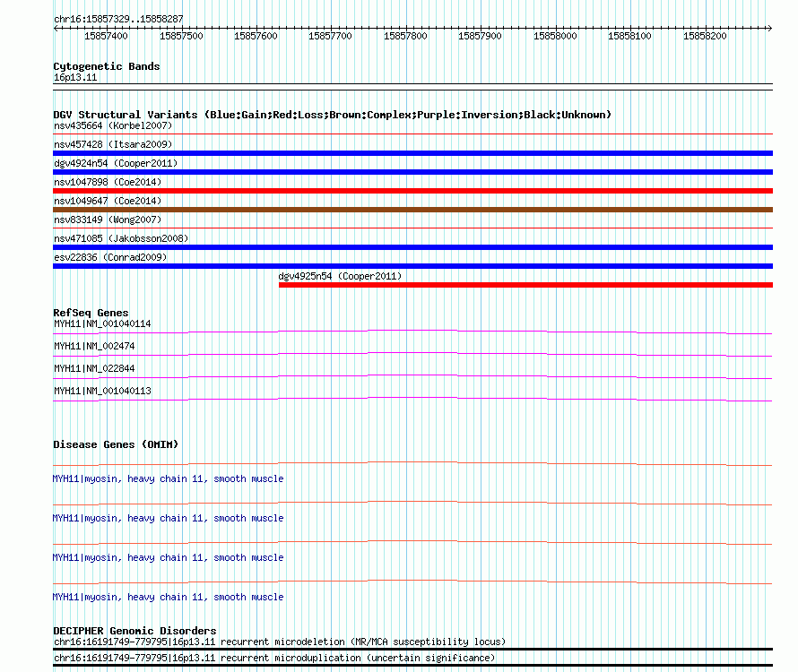Select transcript MYH11|NM_022844
This screenshot has width=798, height=672.
94,369
